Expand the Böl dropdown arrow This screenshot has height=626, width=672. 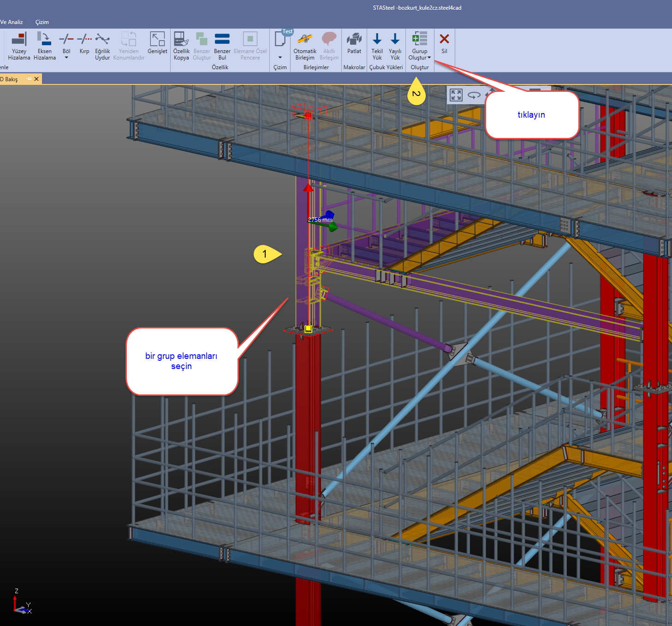pos(66,58)
